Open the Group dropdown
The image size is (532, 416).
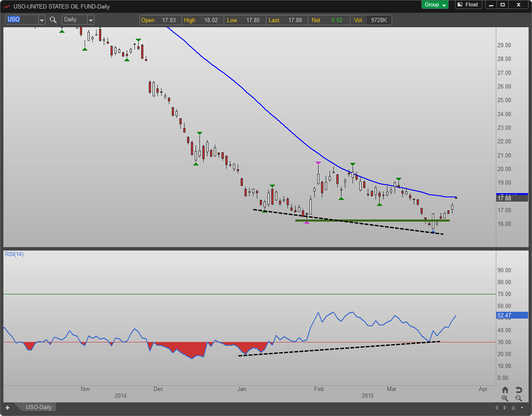pos(435,5)
